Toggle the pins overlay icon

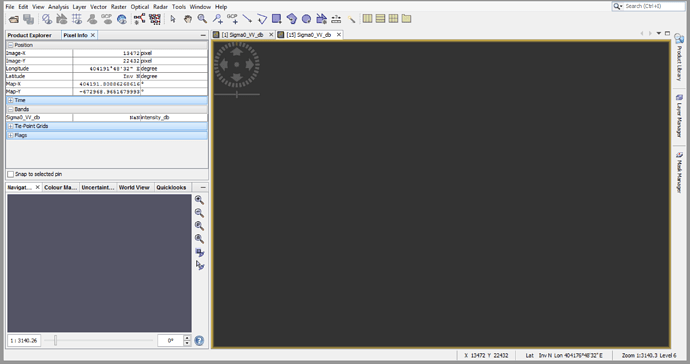(x=92, y=19)
